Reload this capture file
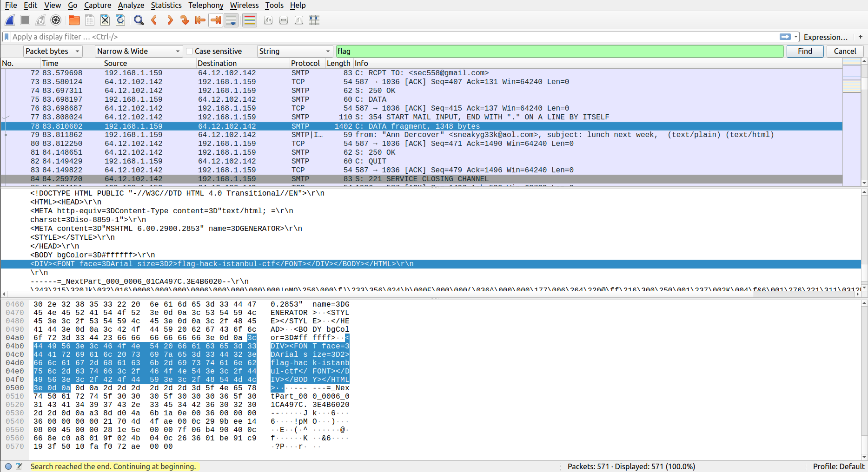The width and height of the screenshot is (868, 472). (120, 20)
